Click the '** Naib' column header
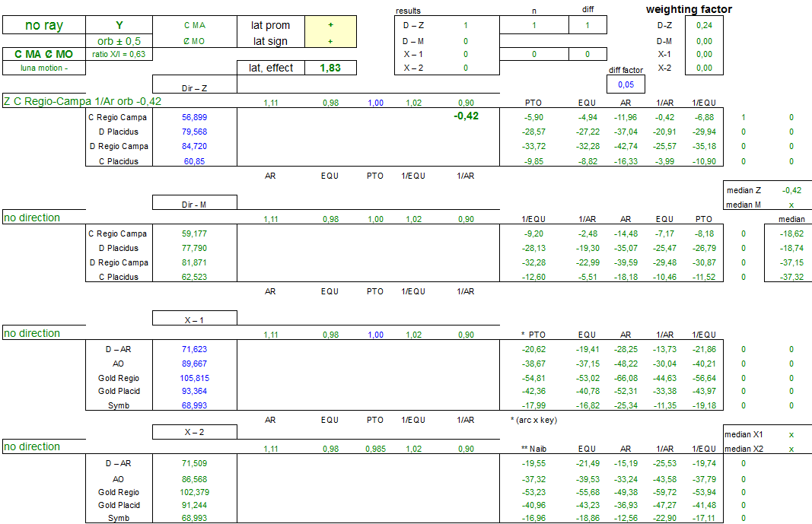Screen dimensions: 812x524 (533, 449)
